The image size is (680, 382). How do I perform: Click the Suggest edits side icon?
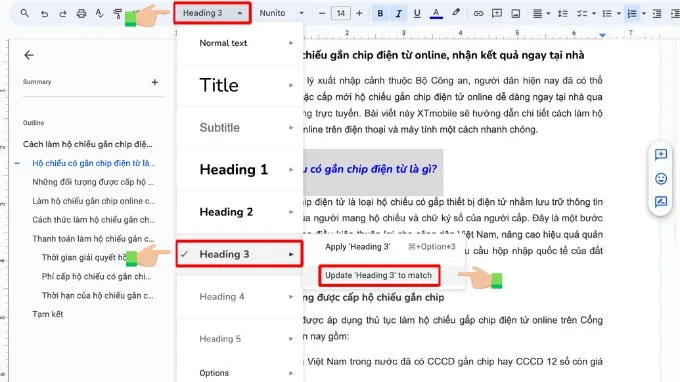click(x=661, y=202)
